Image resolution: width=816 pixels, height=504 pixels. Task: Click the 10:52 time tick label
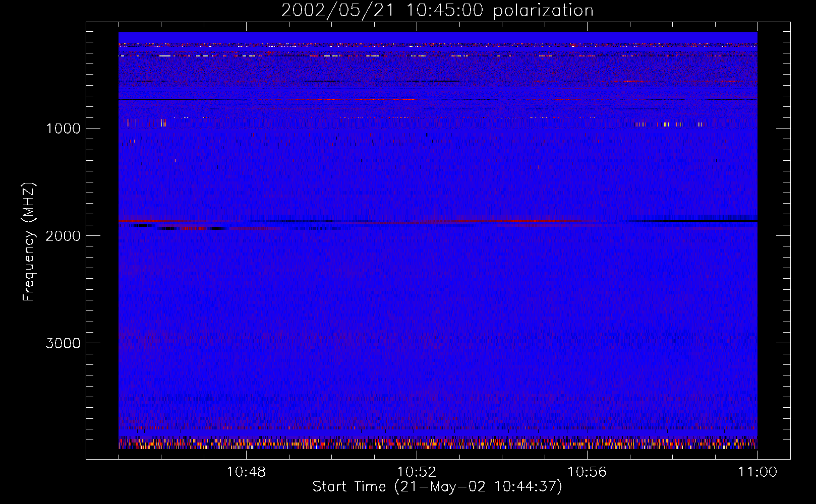(417, 472)
